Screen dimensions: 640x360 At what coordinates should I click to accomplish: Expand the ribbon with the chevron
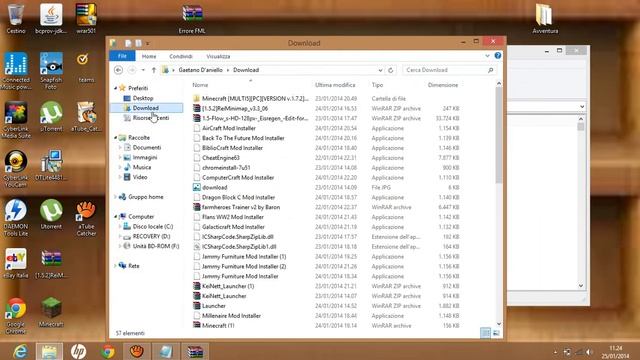click(487, 56)
